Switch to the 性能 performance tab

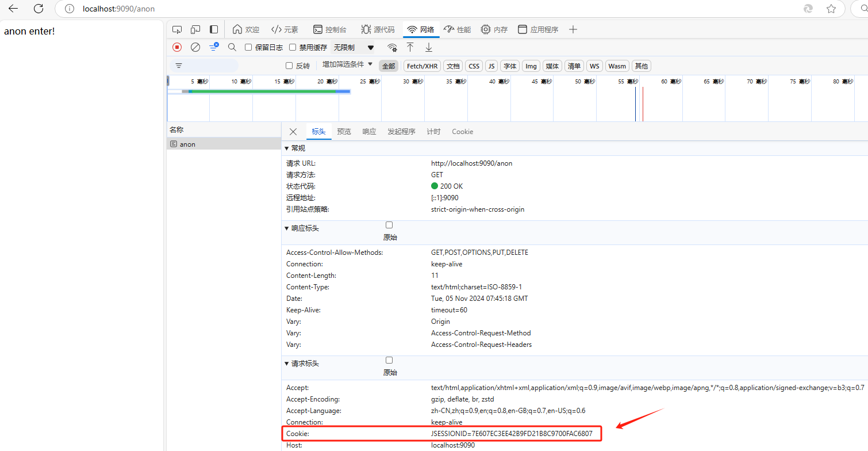pos(457,29)
